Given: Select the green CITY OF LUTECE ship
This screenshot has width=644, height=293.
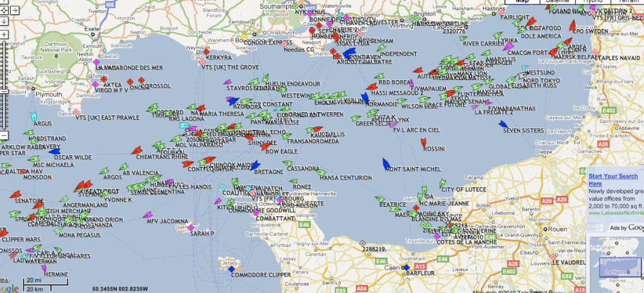Looking at the screenshot, I should point(442,183).
